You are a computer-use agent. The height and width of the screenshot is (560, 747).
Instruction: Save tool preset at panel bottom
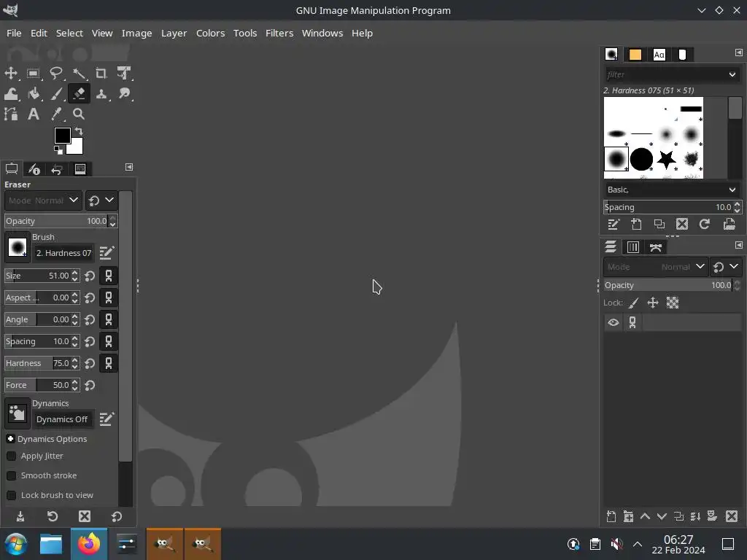pos(20,516)
